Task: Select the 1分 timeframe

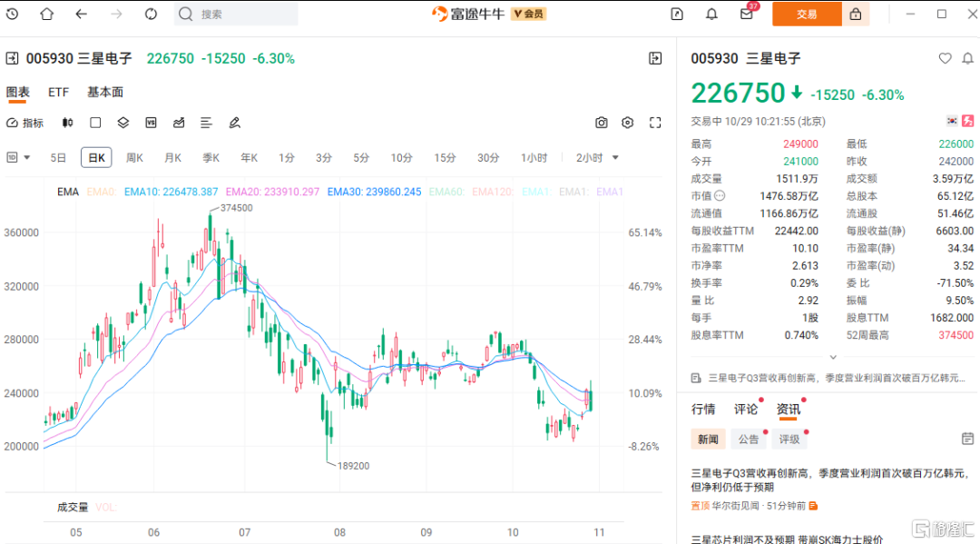Action: pos(286,158)
